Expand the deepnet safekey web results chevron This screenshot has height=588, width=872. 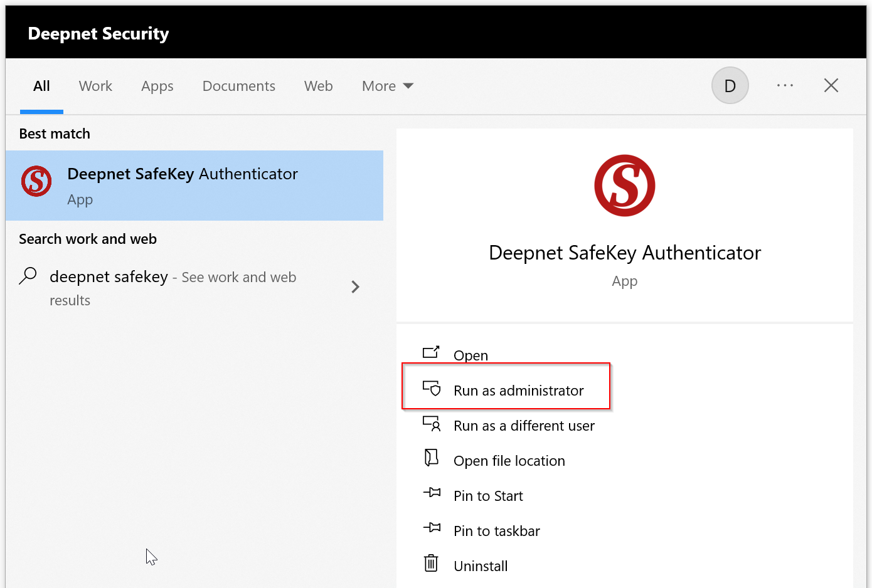click(355, 287)
